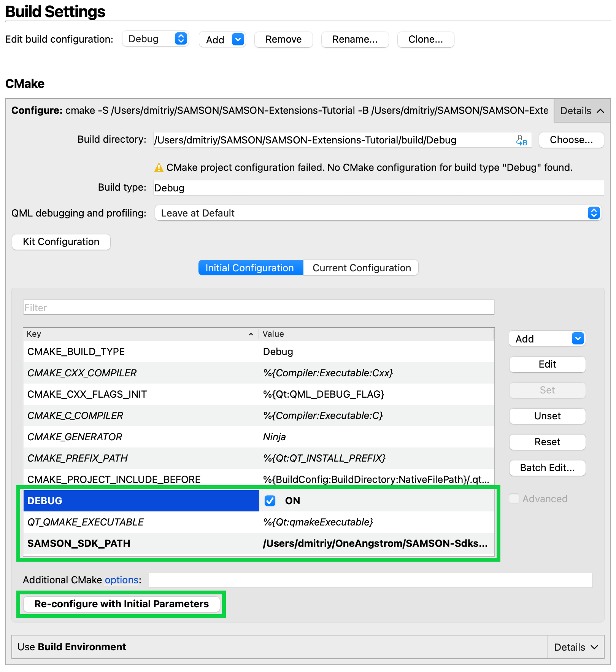Clone the current build configuration
The height and width of the screenshot is (672, 616).
pyautogui.click(x=425, y=39)
